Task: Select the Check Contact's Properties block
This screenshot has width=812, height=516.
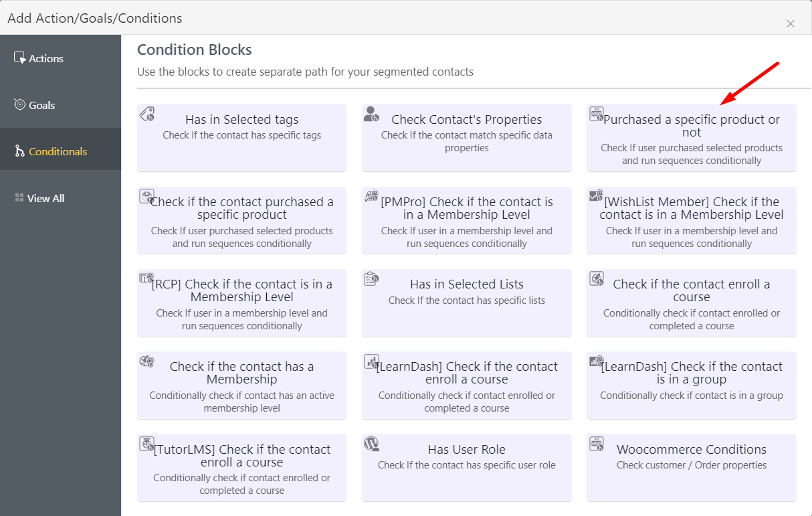Action: (467, 137)
